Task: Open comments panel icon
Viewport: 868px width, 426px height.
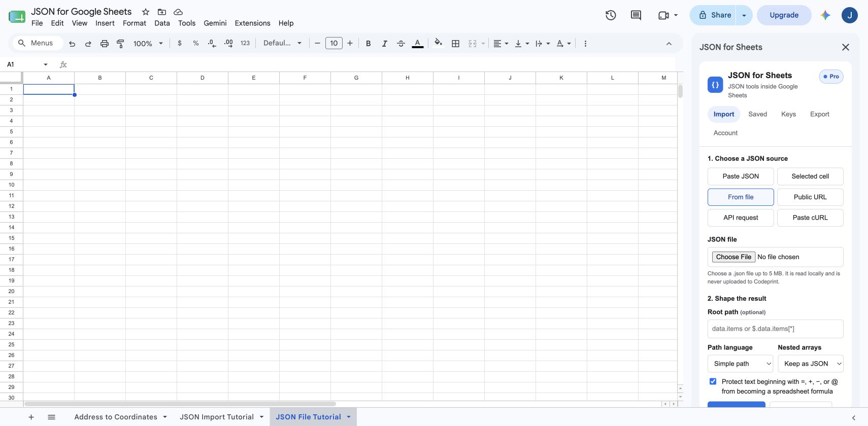Action: 636,15
